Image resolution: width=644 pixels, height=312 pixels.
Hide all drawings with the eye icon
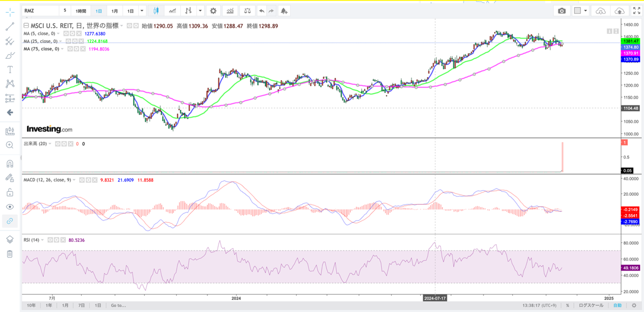coord(9,207)
